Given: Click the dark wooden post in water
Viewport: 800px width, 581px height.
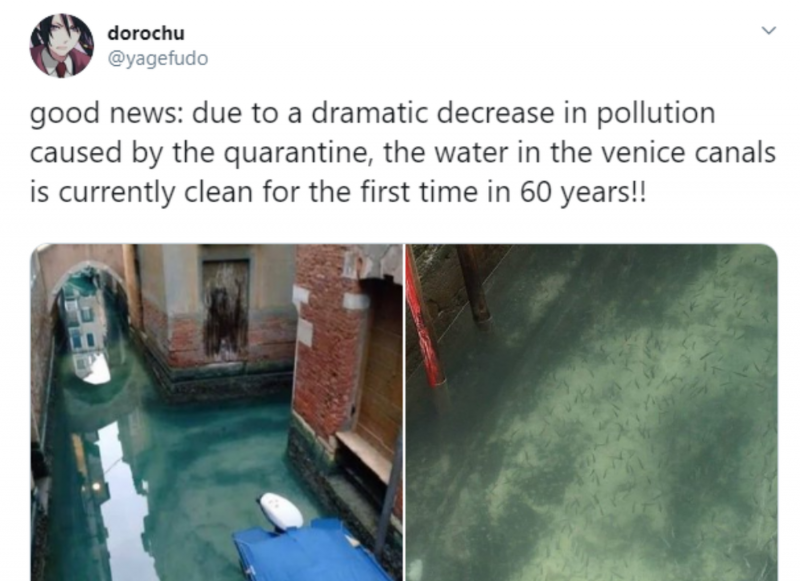Looking at the screenshot, I should click(473, 286).
